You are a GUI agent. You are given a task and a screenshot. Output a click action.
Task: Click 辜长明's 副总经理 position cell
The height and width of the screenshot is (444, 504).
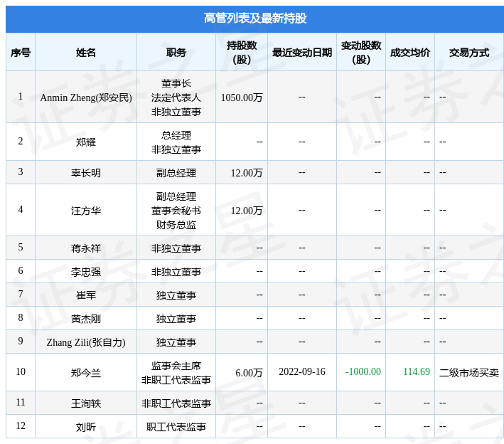pyautogui.click(x=176, y=173)
